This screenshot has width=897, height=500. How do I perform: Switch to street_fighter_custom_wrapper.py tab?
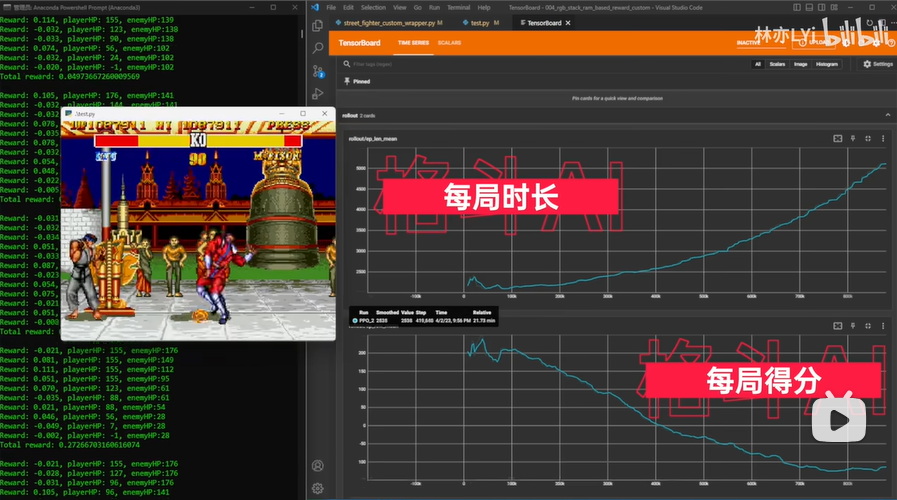click(x=389, y=23)
